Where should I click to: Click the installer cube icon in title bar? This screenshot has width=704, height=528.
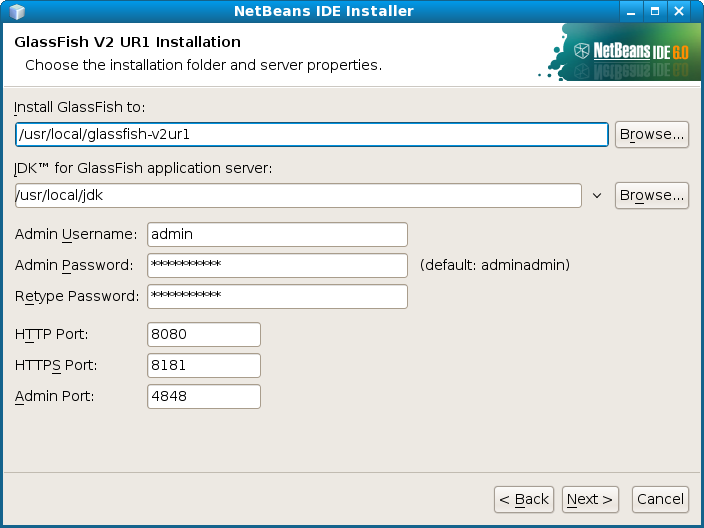coord(17,11)
